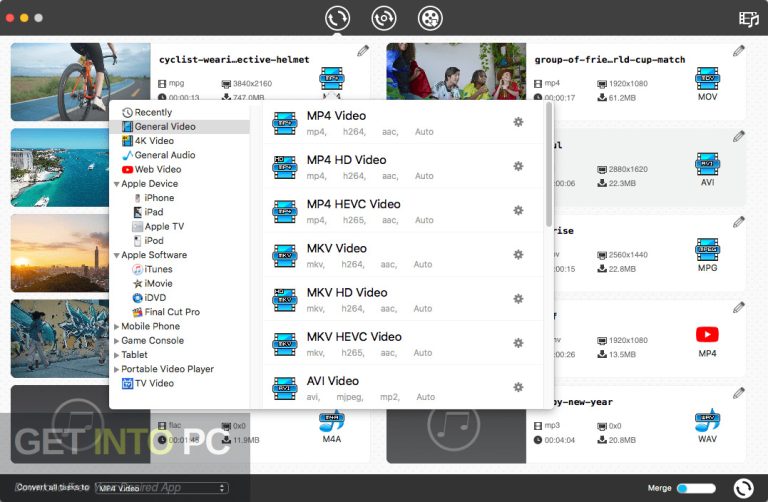This screenshot has height=502, width=768.
Task: Open settings gear for MP4 Video
Action: [x=518, y=122]
